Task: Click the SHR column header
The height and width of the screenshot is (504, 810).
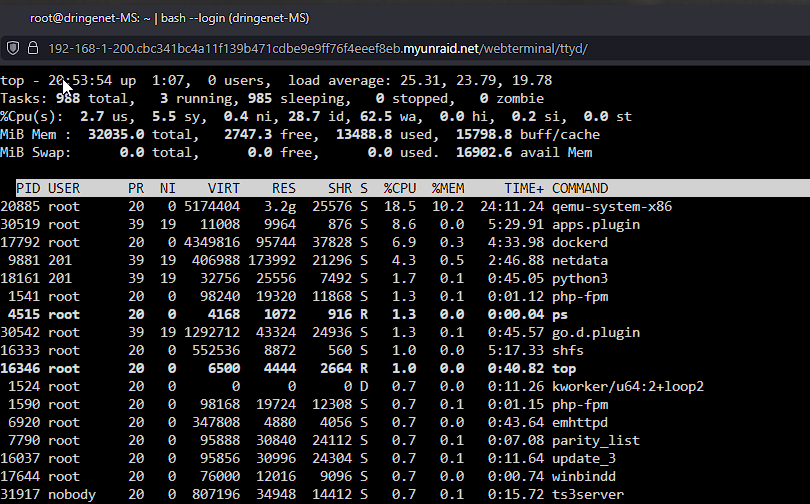Action: coord(340,188)
